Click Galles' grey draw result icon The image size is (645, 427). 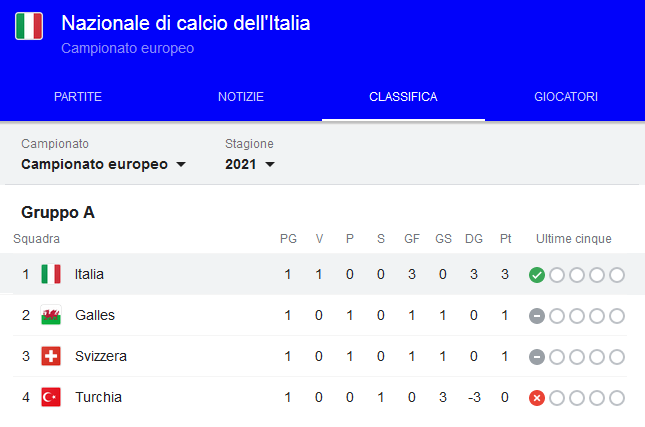point(537,316)
